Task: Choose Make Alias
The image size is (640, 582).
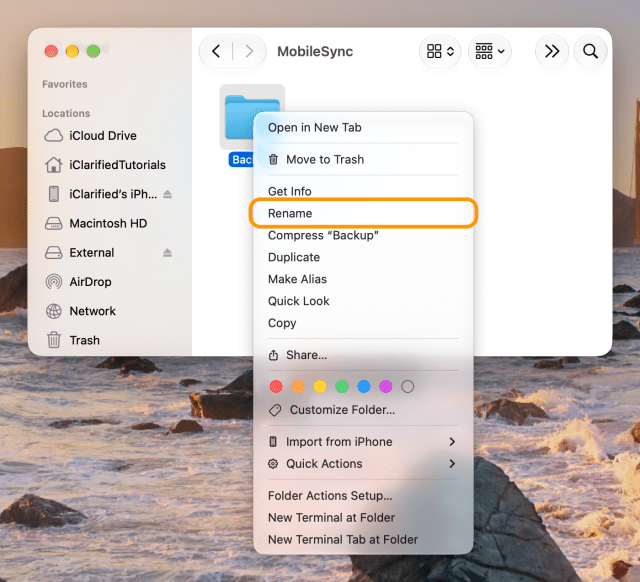Action: point(363,279)
